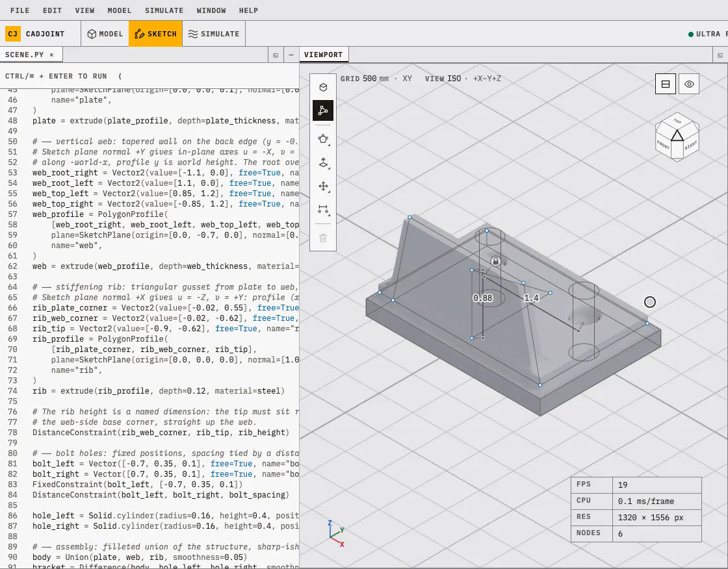Pop out the code editor panel
The width and height of the screenshot is (728, 569).
point(276,55)
